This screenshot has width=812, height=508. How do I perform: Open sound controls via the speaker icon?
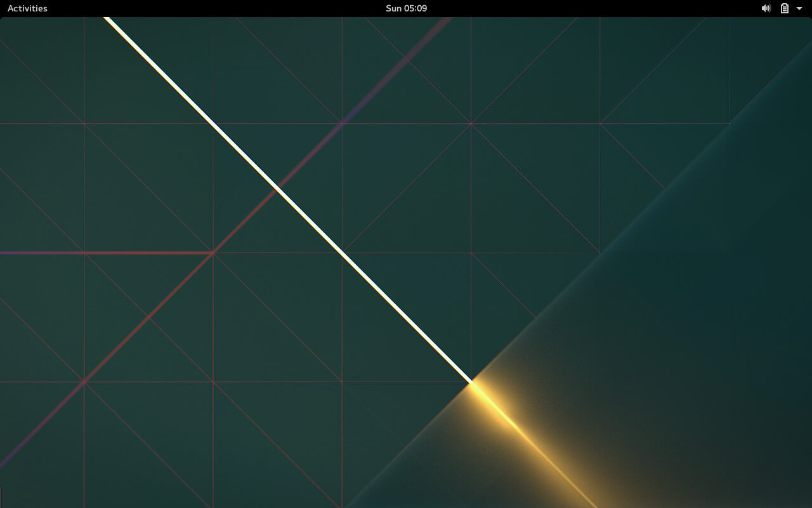pos(766,8)
